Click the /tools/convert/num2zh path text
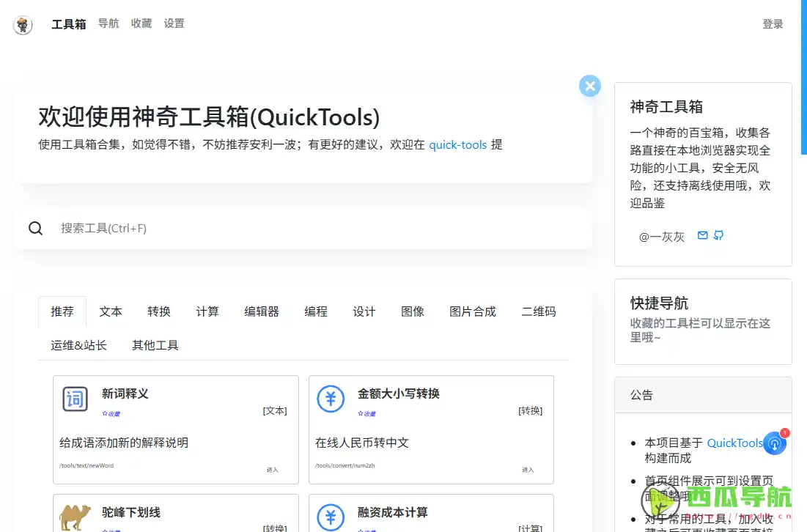The width and height of the screenshot is (807, 532). point(344,465)
